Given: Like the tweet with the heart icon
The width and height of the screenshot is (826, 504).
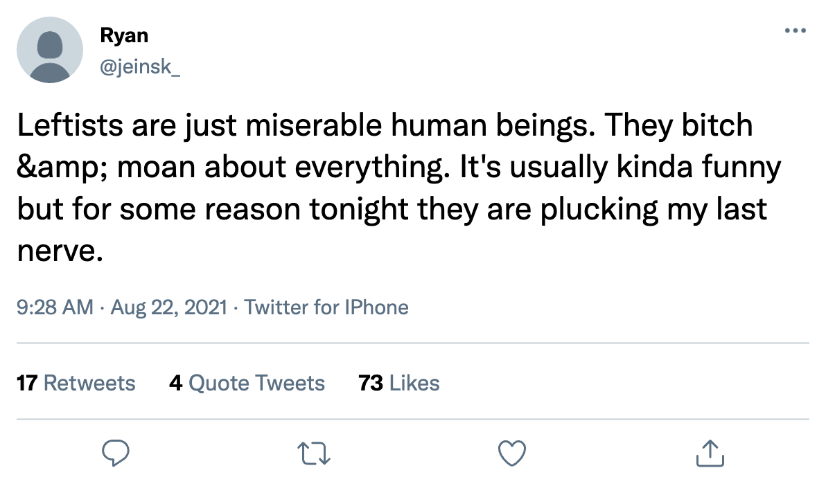Looking at the screenshot, I should click(513, 453).
